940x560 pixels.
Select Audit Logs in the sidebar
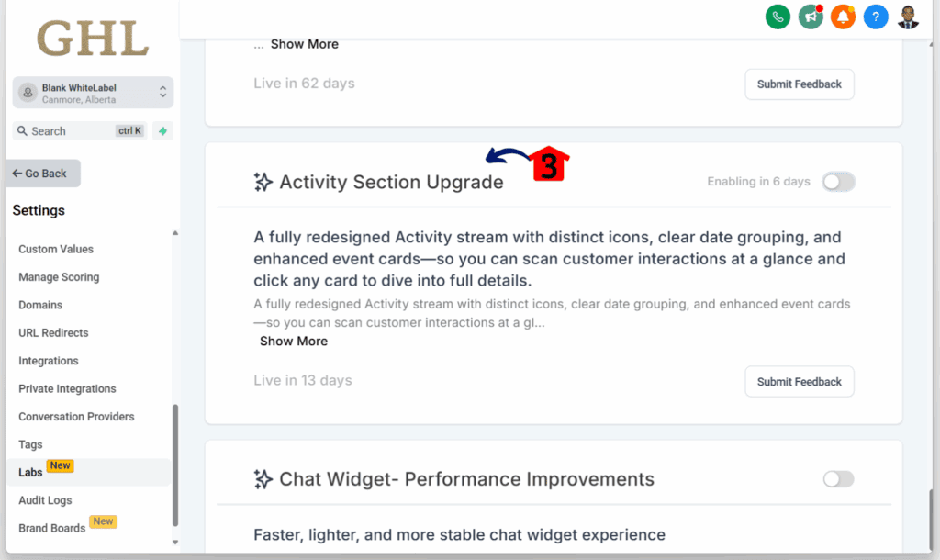pos(46,500)
